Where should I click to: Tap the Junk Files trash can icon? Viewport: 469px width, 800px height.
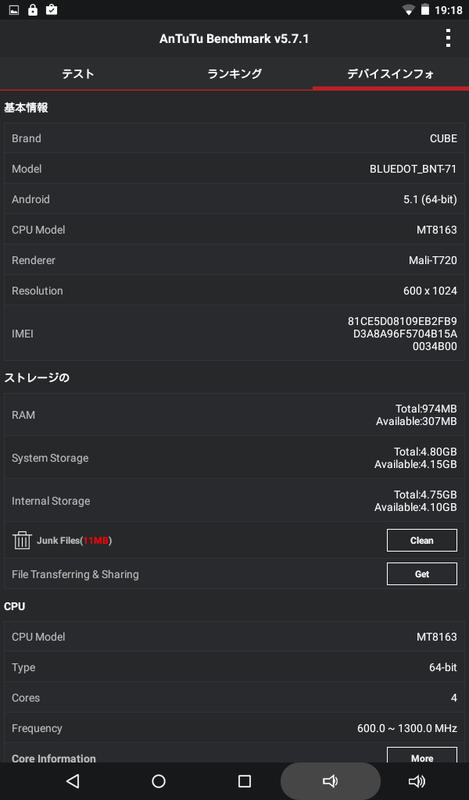pos(22,540)
